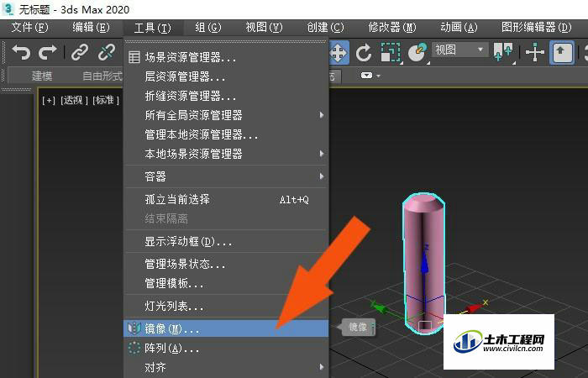Activate the Select and Move tool
This screenshot has height=378, width=588.
[339, 52]
